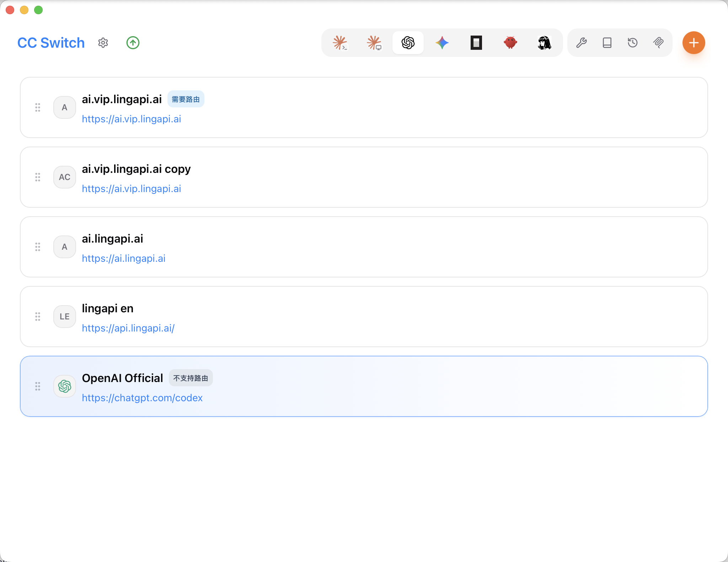Viewport: 728px width, 562px height.
Task: Click the CC Switch title link
Action: (x=51, y=43)
